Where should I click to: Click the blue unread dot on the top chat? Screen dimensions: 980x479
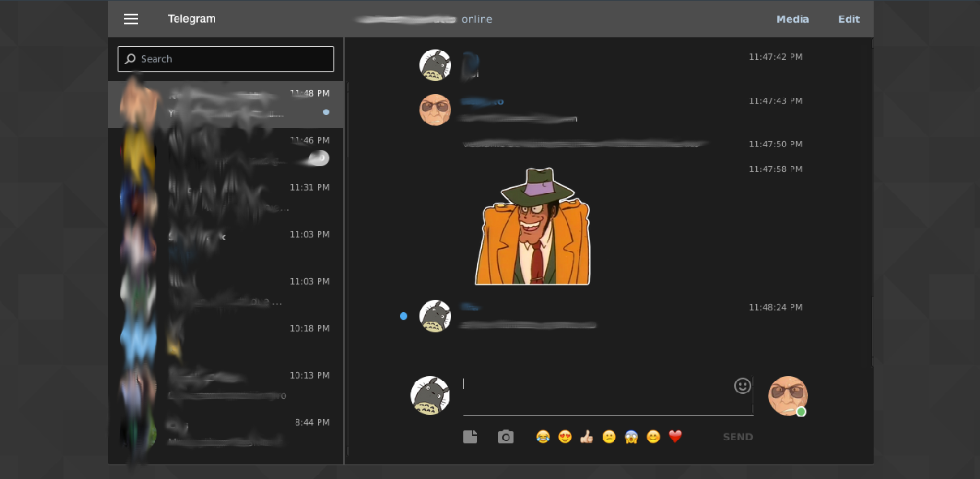[x=326, y=112]
